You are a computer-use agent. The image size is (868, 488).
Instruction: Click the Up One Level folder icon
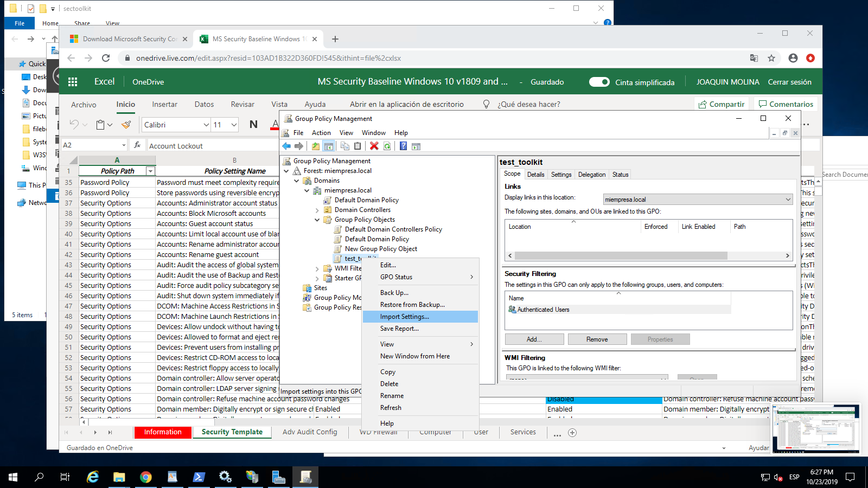click(315, 146)
